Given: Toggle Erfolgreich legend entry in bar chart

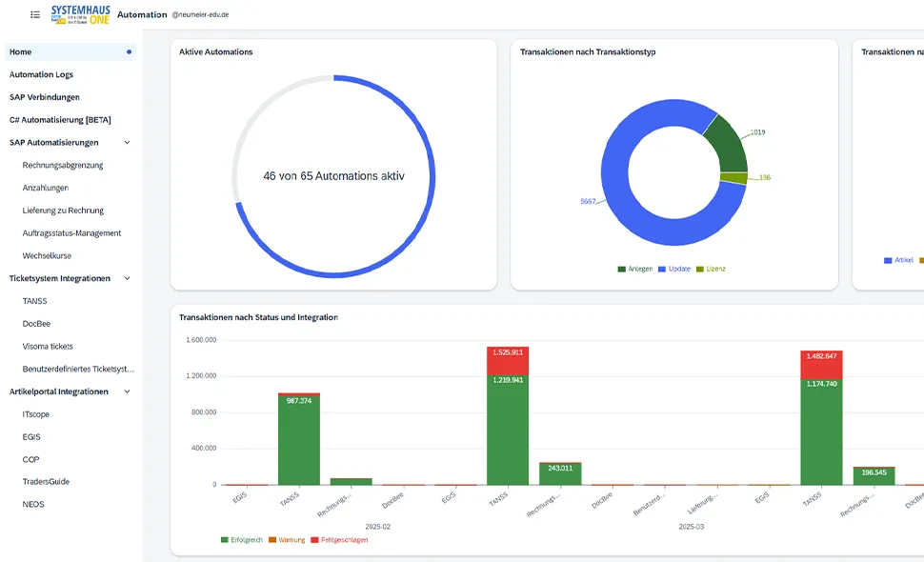Looking at the screenshot, I should coord(242,540).
